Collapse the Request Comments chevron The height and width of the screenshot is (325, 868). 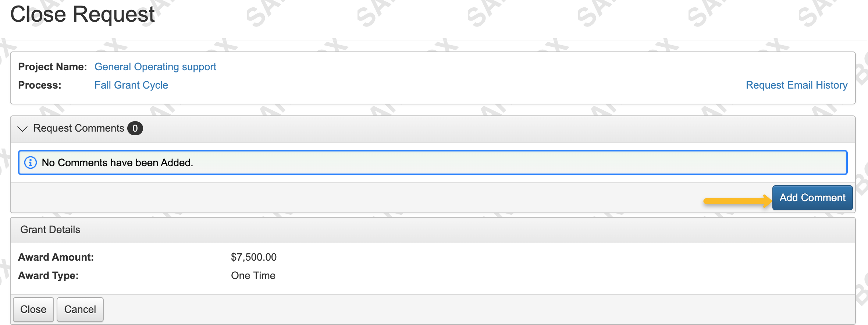click(23, 129)
